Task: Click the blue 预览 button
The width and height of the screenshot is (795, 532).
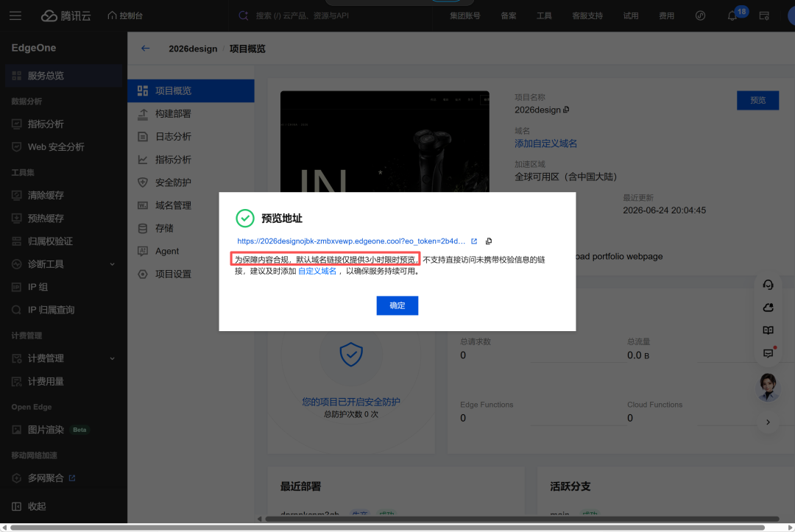Action: click(x=757, y=100)
